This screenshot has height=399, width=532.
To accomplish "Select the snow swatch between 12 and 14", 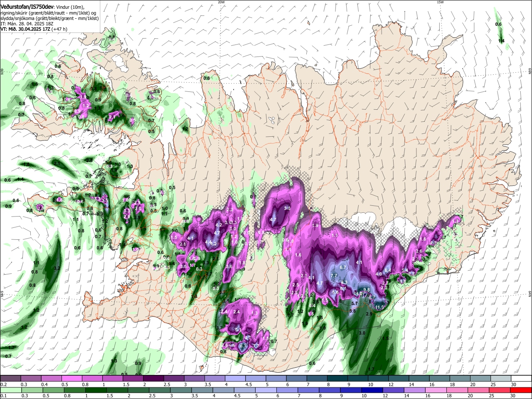I will tap(399, 379).
